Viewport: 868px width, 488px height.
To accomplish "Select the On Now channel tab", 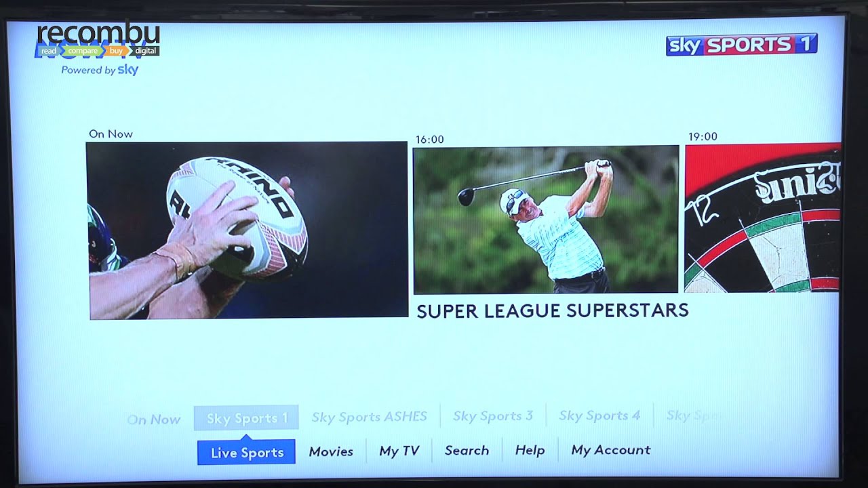I will point(154,420).
